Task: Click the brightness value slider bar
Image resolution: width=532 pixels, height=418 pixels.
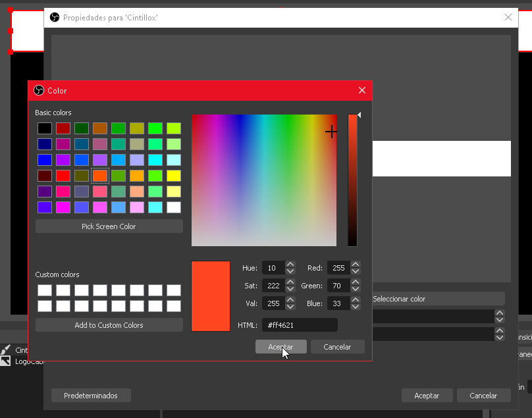Action: pyautogui.click(x=352, y=180)
